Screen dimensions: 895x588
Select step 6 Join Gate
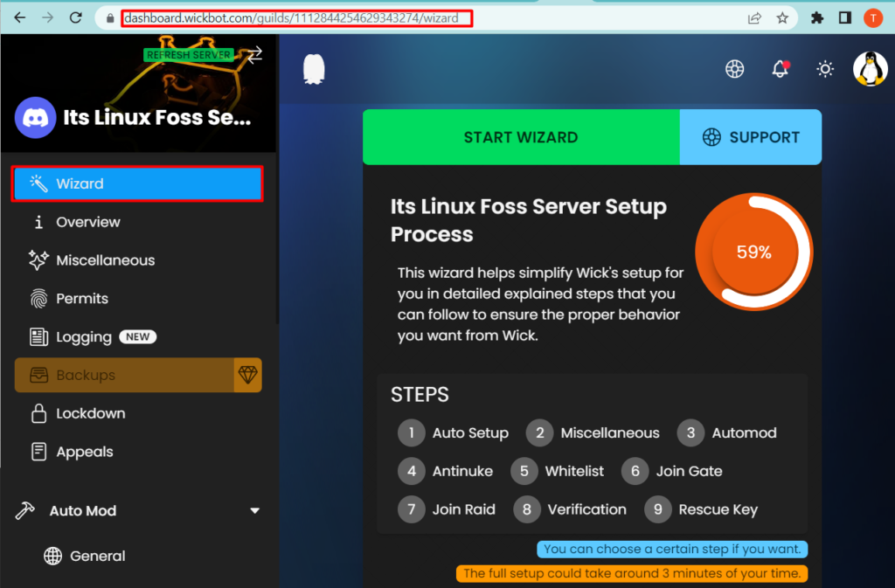672,471
